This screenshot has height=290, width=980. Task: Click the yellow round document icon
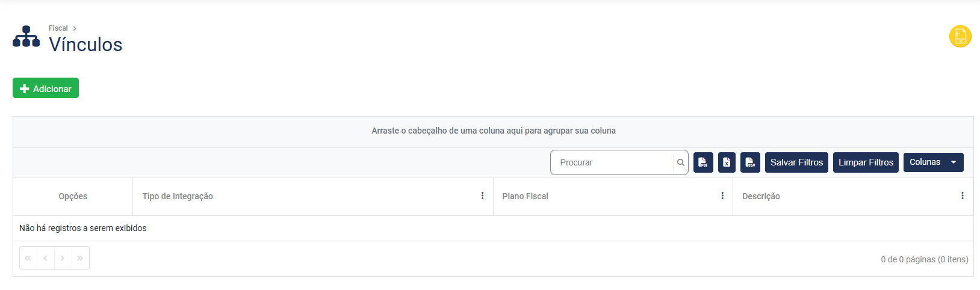960,36
